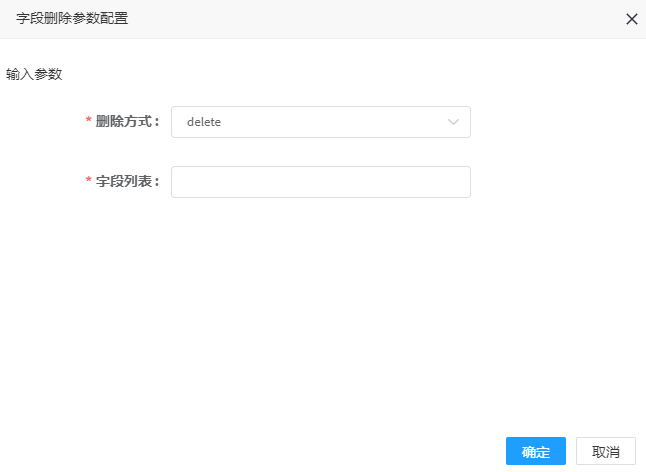Screen dimensions: 646x472
Task: Click empty space inside 删除方式 selector
Action: pos(330,122)
